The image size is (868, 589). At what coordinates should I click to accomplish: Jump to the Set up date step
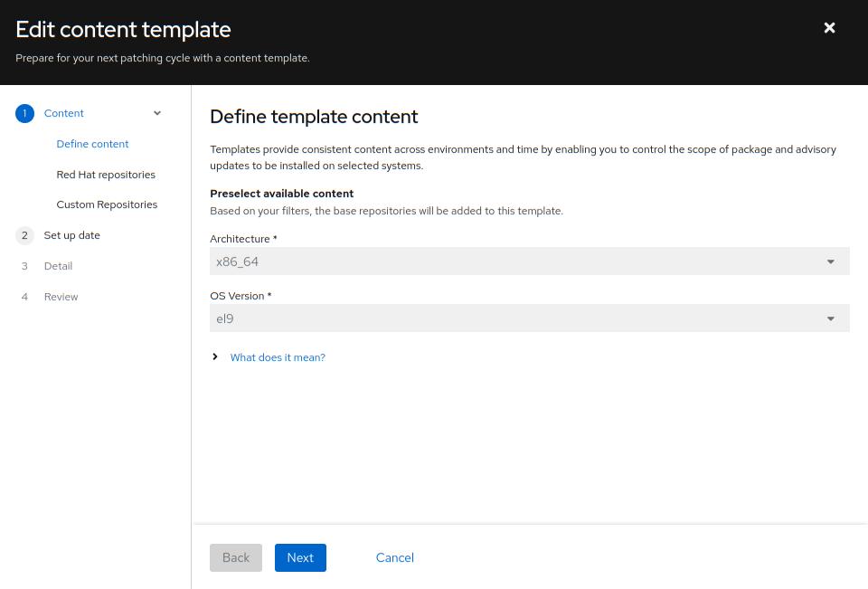tap(72, 235)
